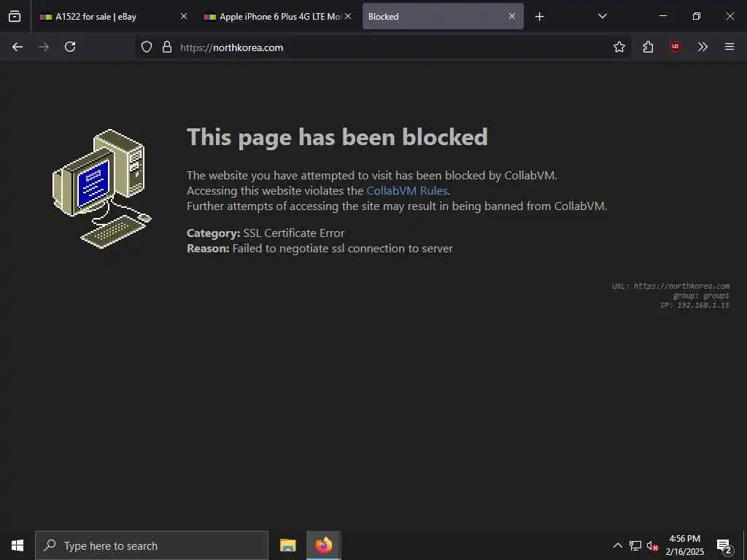Close the Blocked tab

[511, 16]
